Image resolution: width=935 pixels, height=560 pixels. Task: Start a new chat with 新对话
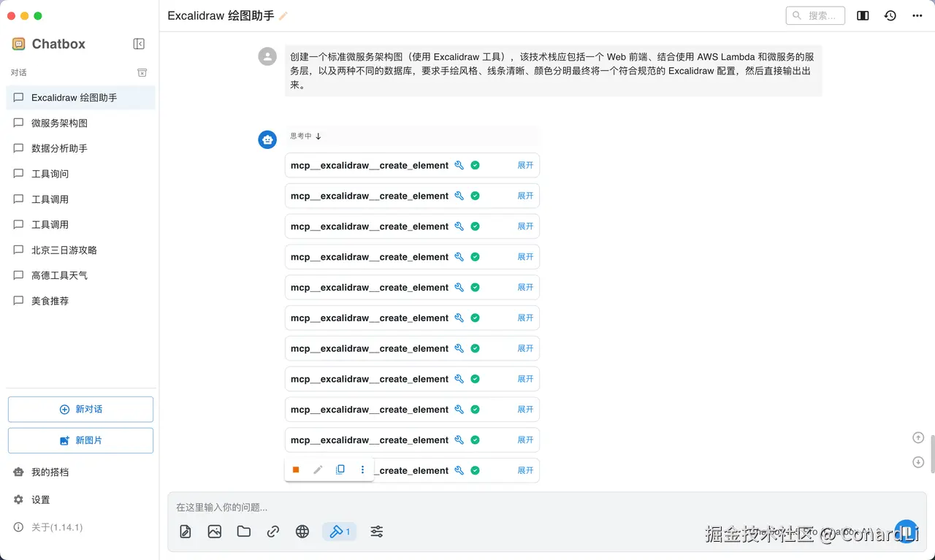click(x=80, y=410)
